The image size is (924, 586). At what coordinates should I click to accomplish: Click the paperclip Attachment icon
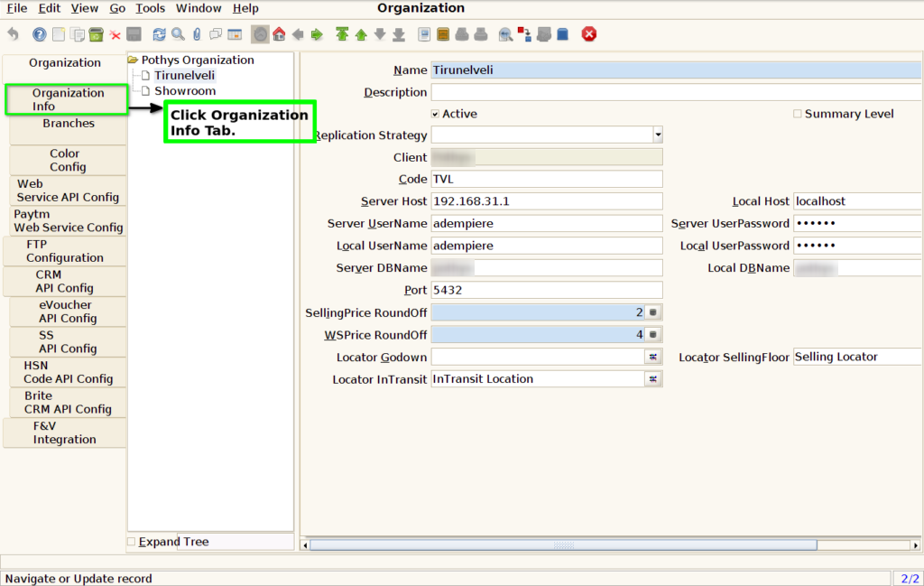[197, 34]
